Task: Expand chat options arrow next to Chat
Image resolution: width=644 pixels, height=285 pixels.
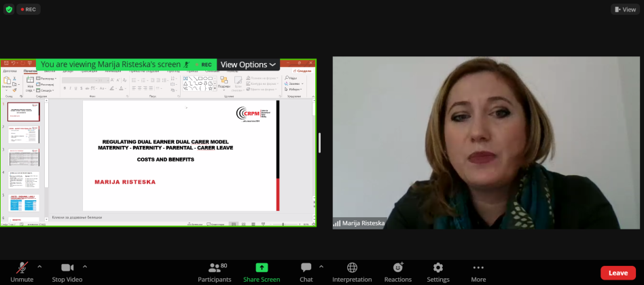Action: (321, 266)
